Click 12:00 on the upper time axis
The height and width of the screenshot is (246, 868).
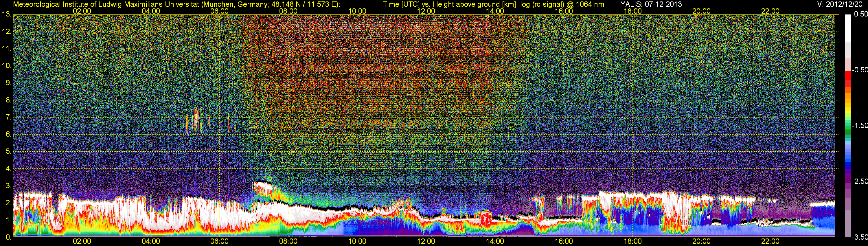point(426,11)
